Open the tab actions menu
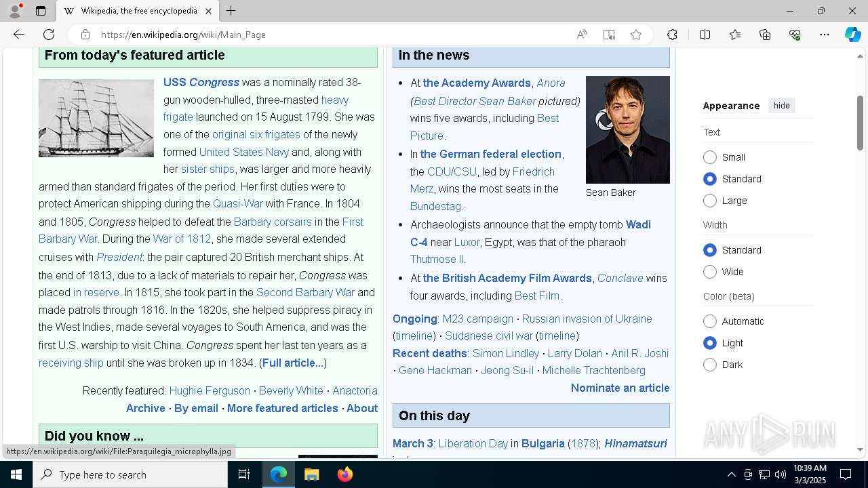This screenshot has height=488, width=868. 41,11
